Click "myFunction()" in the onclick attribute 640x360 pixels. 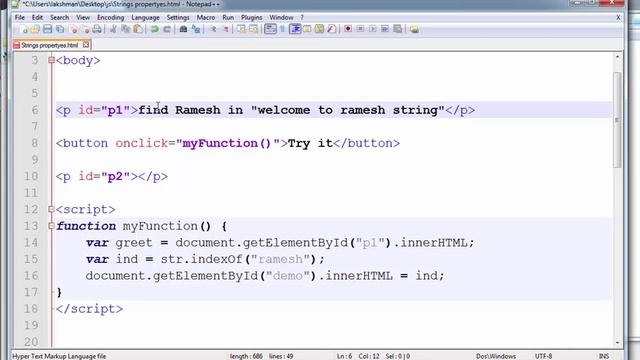click(x=227, y=143)
